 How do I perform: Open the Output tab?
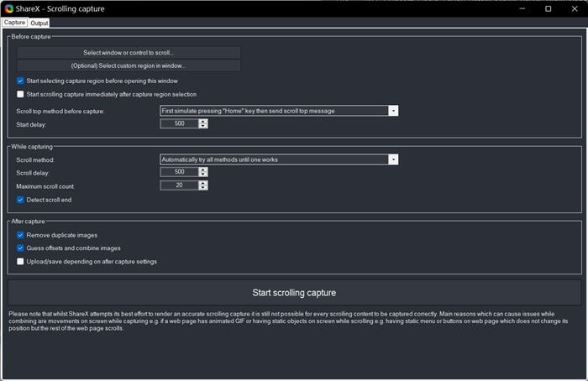[x=39, y=23]
